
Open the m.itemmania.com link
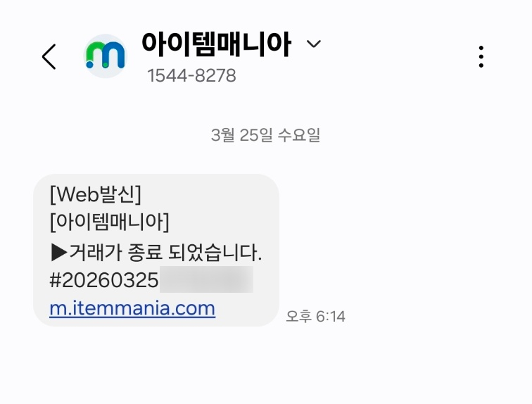(132, 308)
